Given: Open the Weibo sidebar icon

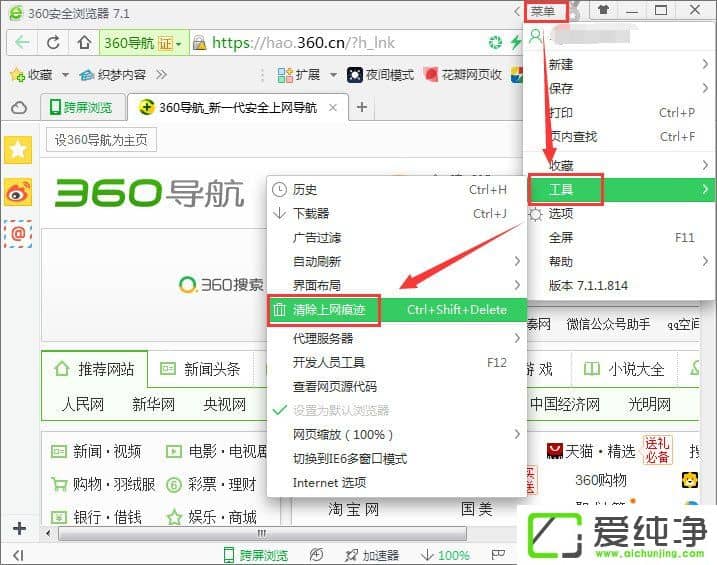Looking at the screenshot, I should click(18, 192).
